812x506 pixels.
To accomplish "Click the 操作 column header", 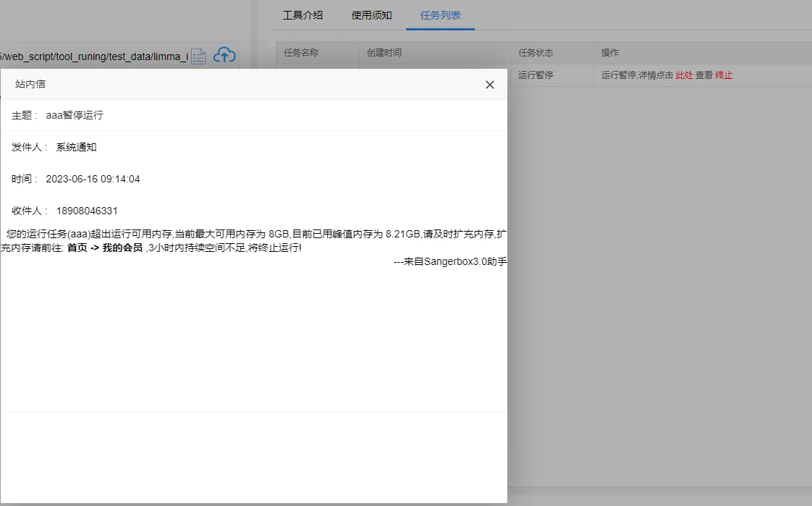I will point(610,53).
